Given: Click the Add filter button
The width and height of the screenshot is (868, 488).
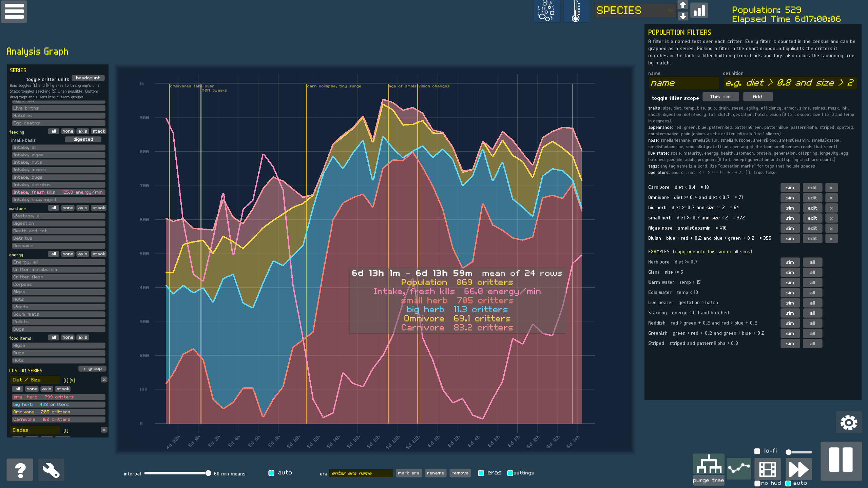Looking at the screenshot, I should click(758, 97).
